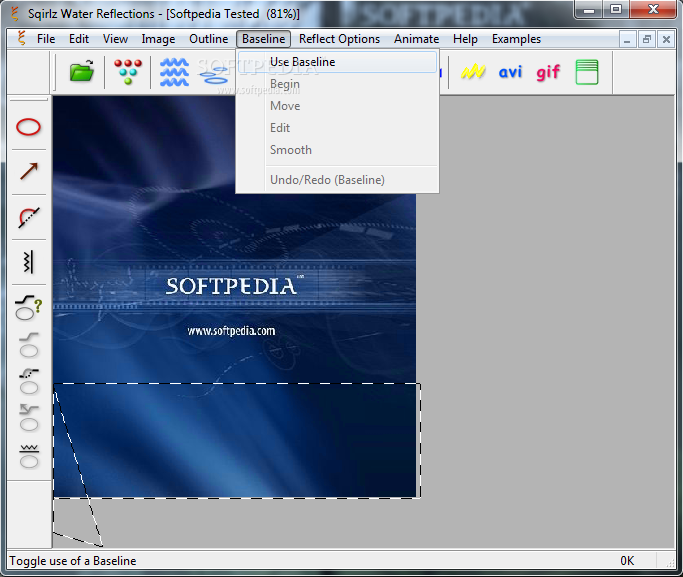Click the colored dots icon in toolbar
The image size is (683, 577).
[x=128, y=71]
